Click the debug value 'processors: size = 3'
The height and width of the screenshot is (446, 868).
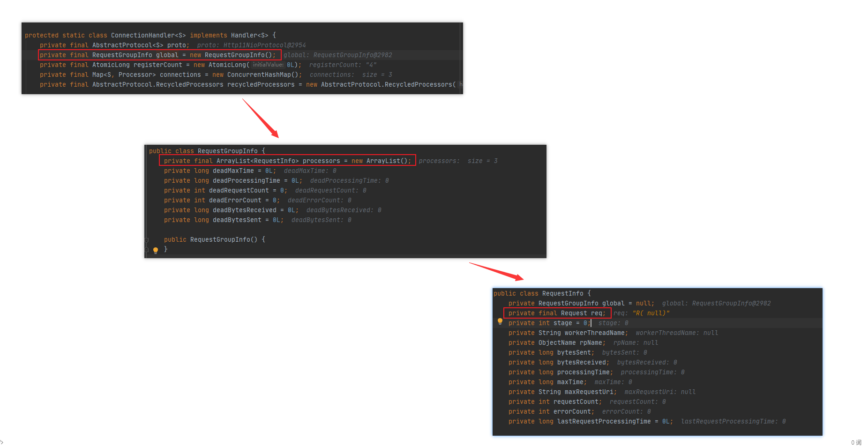click(x=458, y=161)
